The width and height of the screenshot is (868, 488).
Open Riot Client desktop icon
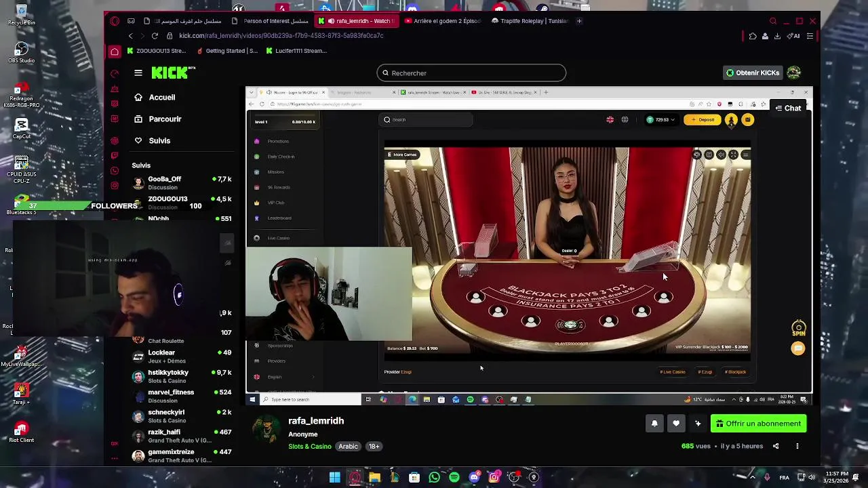[21, 432]
